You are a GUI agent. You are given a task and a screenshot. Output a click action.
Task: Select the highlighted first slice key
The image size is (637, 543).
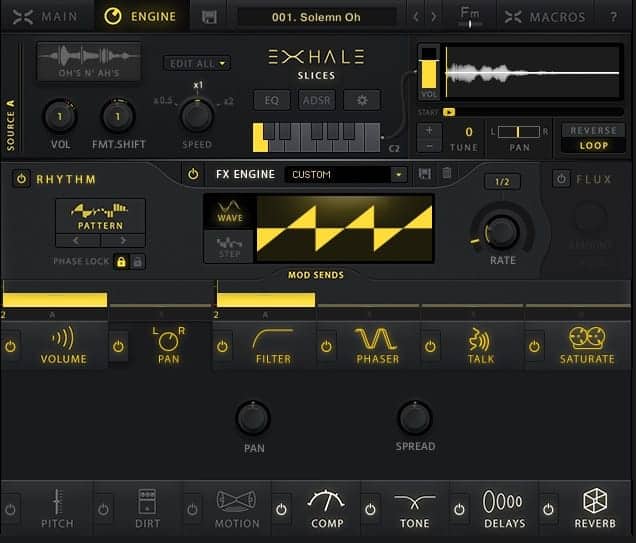click(259, 138)
